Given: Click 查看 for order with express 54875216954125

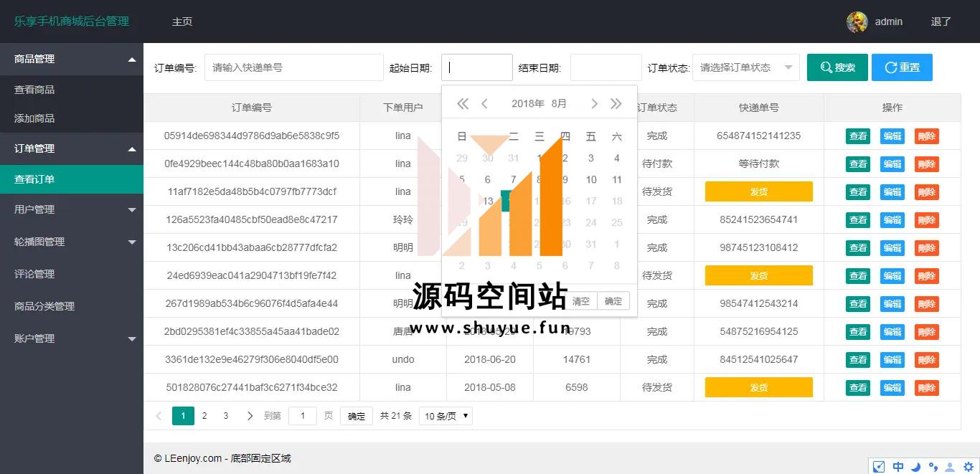Looking at the screenshot, I should pyautogui.click(x=858, y=332).
